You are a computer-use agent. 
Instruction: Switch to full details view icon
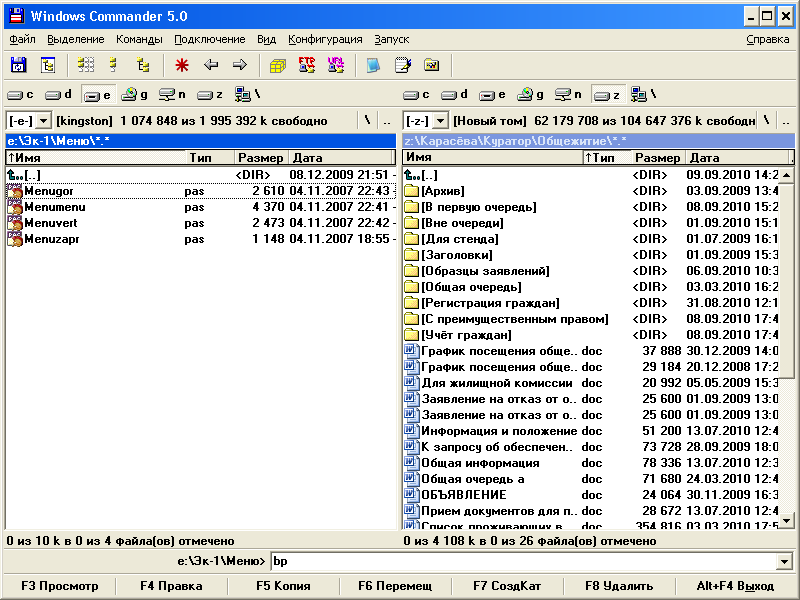click(x=114, y=65)
